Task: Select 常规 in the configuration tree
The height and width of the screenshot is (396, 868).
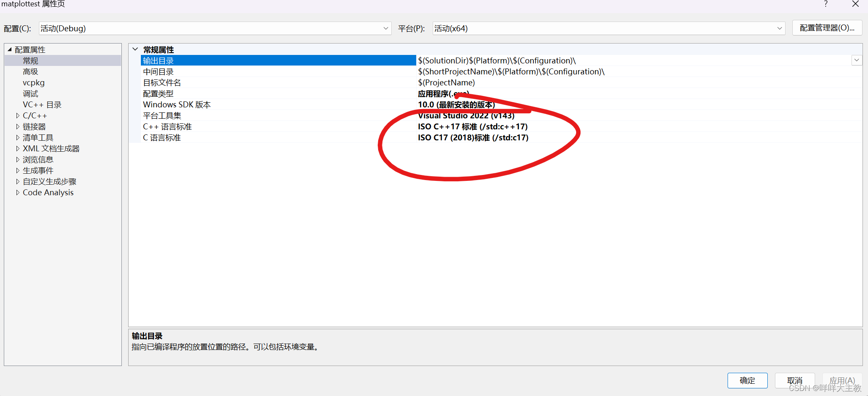Action: coord(30,60)
